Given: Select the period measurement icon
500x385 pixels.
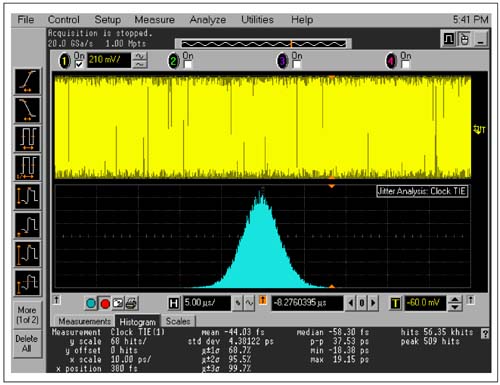Looking at the screenshot, I should (x=27, y=139).
